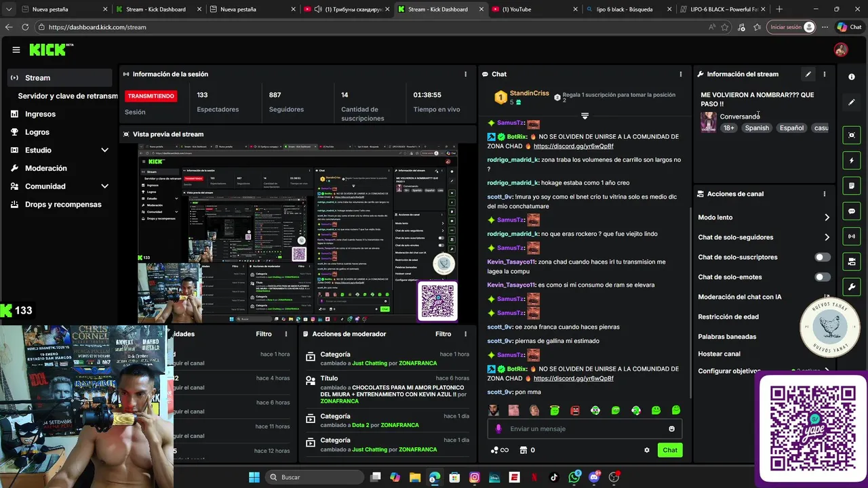868x488 pixels.
Task: Open the Chat panel three-dot menu
Action: click(681, 74)
